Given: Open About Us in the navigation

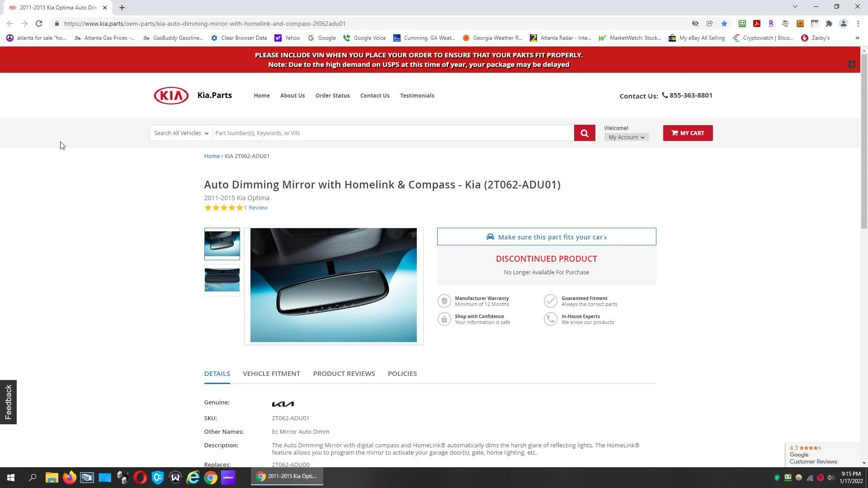Looking at the screenshot, I should tap(292, 95).
